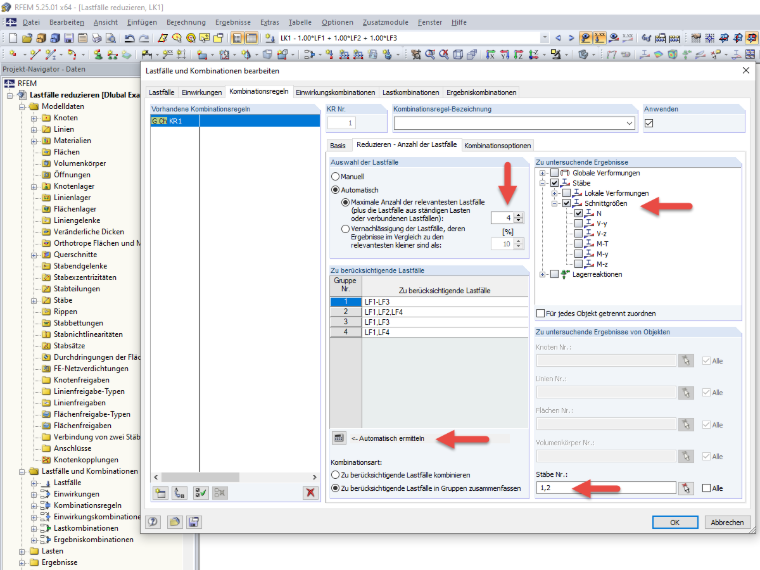
Task: Delete combination rule with red X
Action: pyautogui.click(x=310, y=493)
